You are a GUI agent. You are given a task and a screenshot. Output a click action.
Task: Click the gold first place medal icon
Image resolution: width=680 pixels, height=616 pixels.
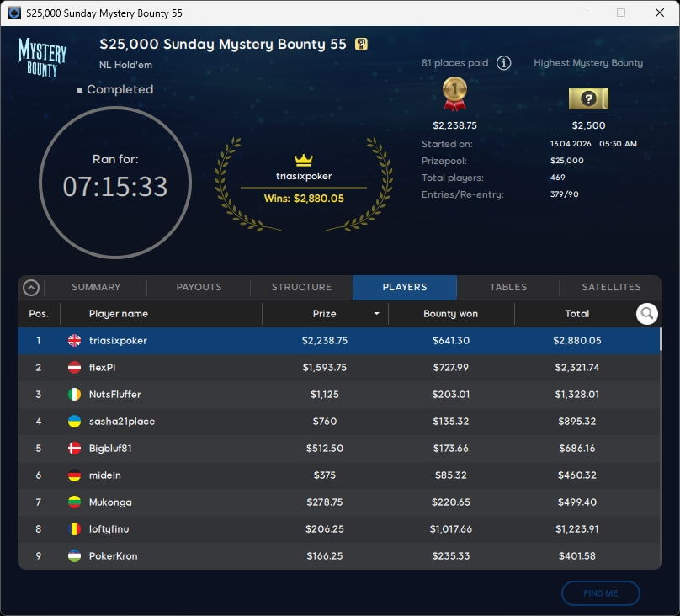(x=454, y=94)
